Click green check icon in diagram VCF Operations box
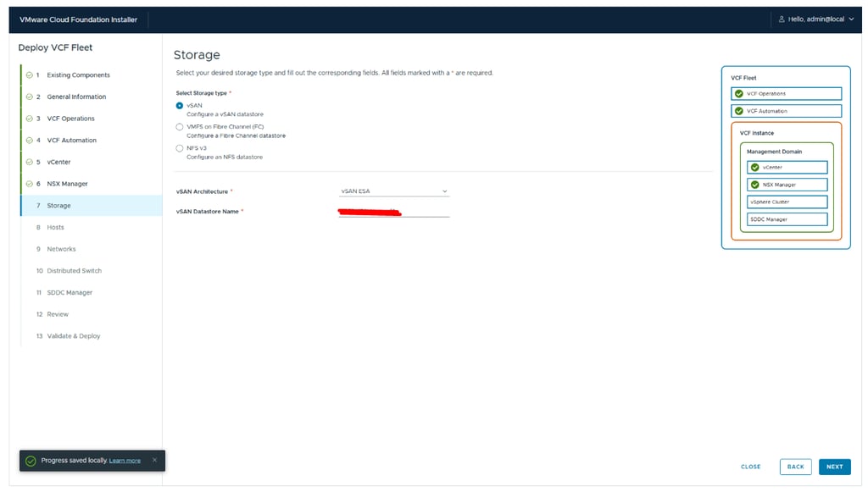 tap(739, 94)
